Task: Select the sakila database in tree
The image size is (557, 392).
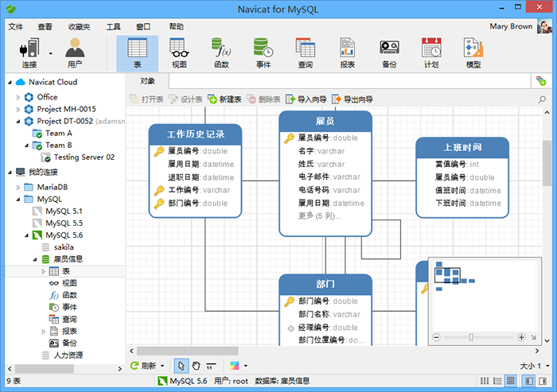Action: click(64, 247)
